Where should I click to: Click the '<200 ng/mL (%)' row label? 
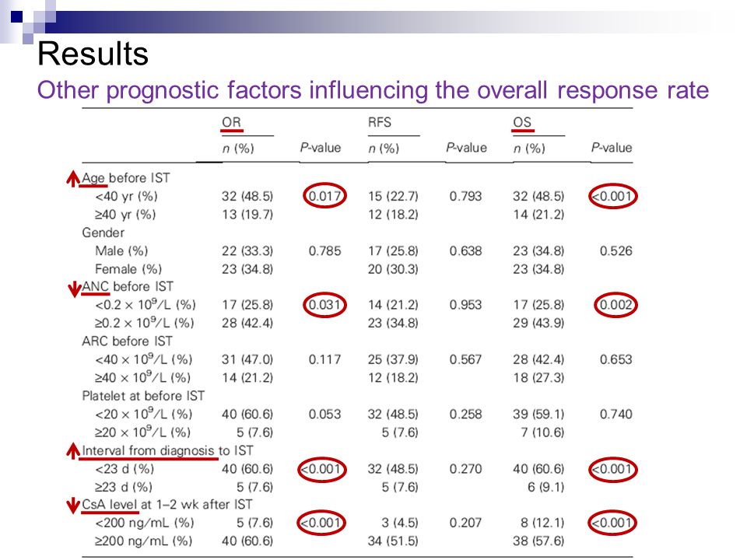coord(145,523)
